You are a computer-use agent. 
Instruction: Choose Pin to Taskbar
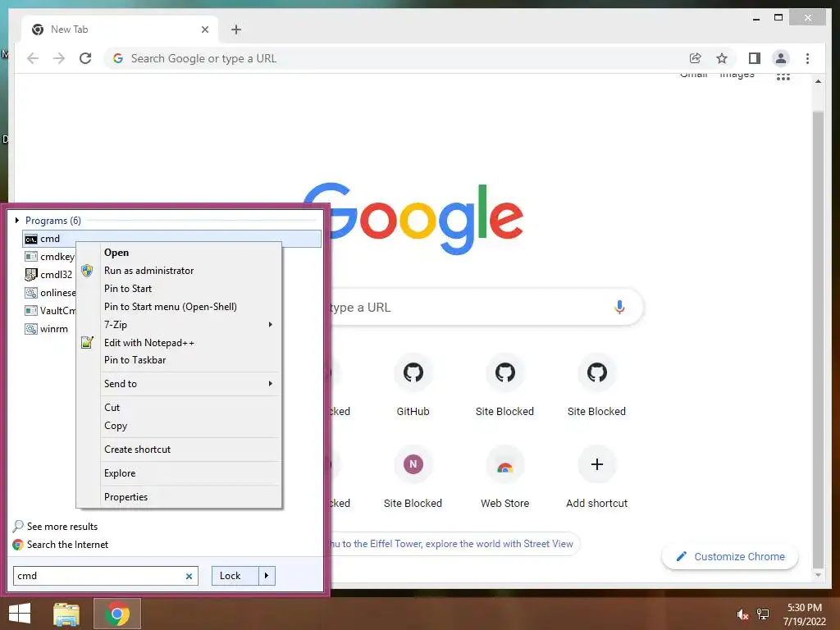[189, 360]
